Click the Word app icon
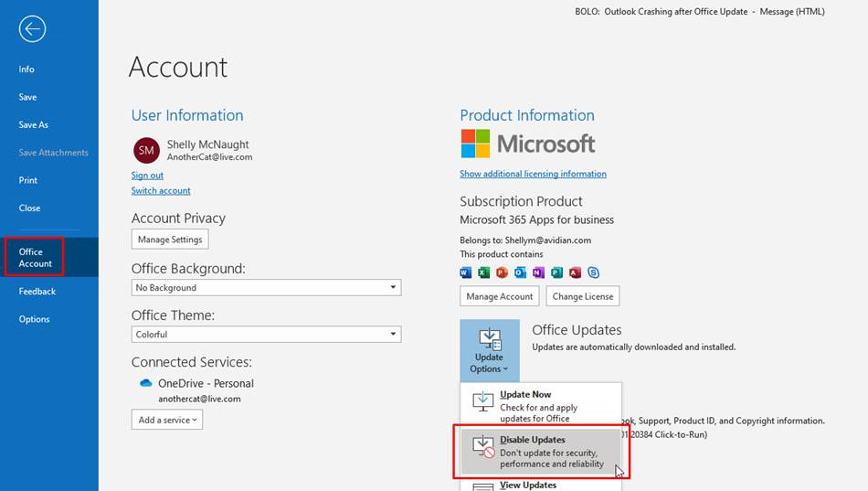Image resolution: width=868 pixels, height=491 pixels. pyautogui.click(x=466, y=272)
